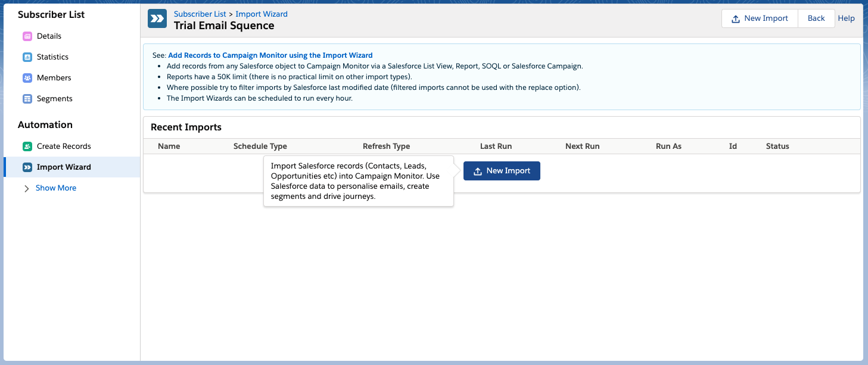Click the Details icon in sidebar
868x365 pixels.
[27, 36]
